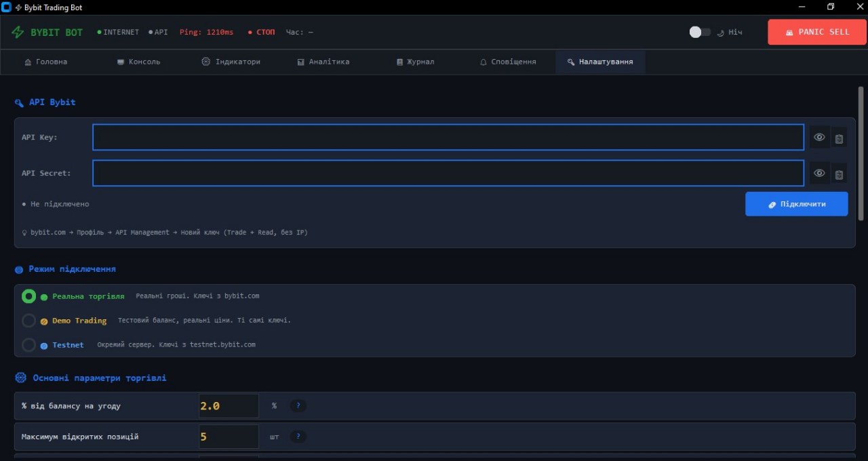Open the Головна tab

tap(46, 62)
